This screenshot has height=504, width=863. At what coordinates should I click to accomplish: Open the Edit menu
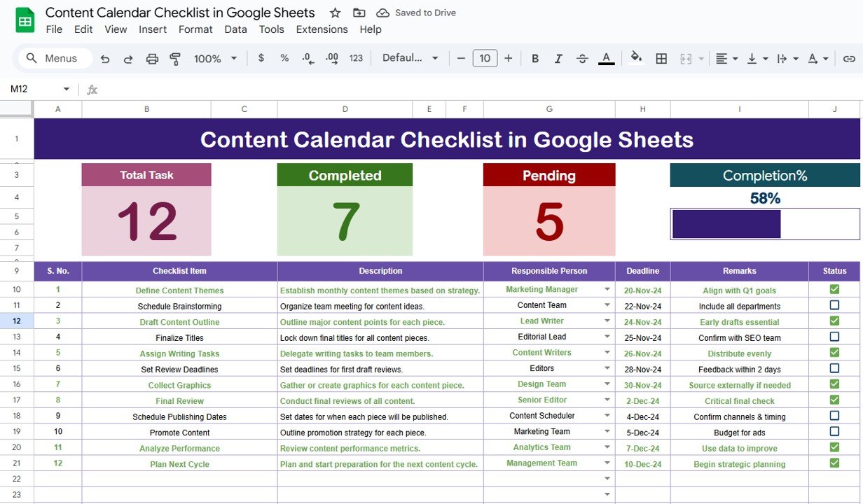pos(83,29)
